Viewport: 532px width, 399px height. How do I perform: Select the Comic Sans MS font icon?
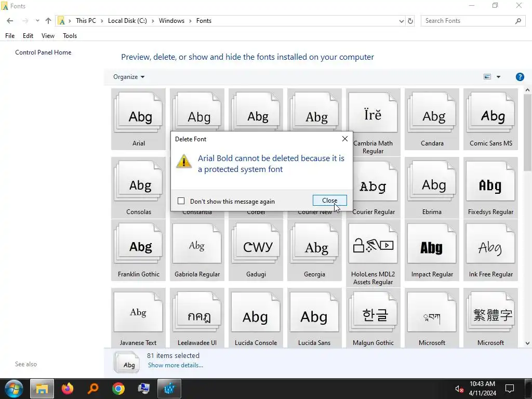490,119
